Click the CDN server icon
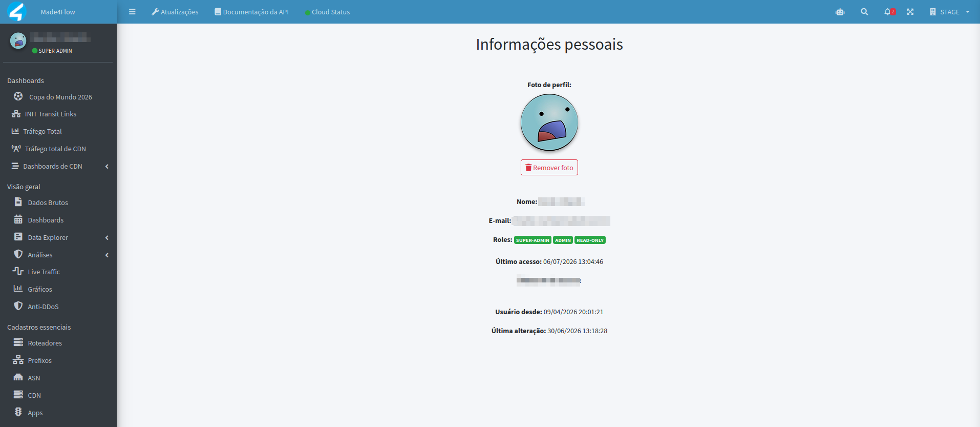Viewport: 980px width, 427px height. pyautogui.click(x=18, y=395)
